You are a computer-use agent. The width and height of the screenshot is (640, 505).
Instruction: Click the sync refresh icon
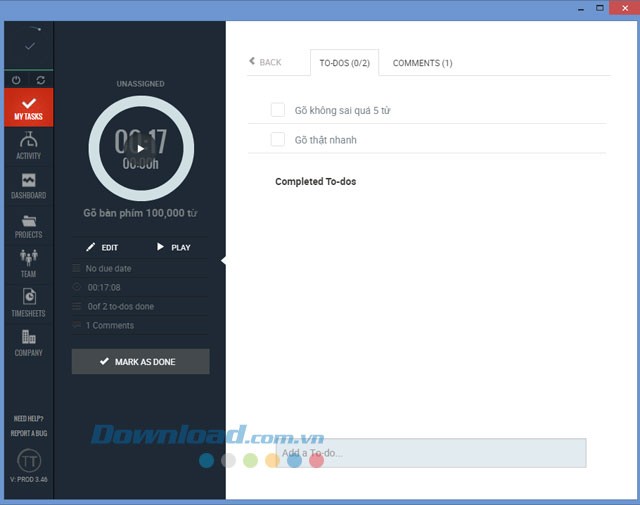coord(41,79)
